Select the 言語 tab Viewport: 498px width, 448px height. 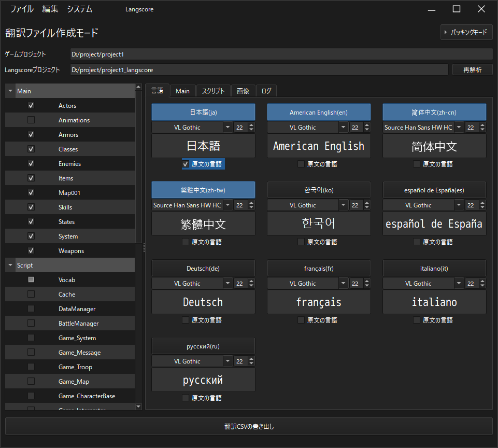[157, 91]
